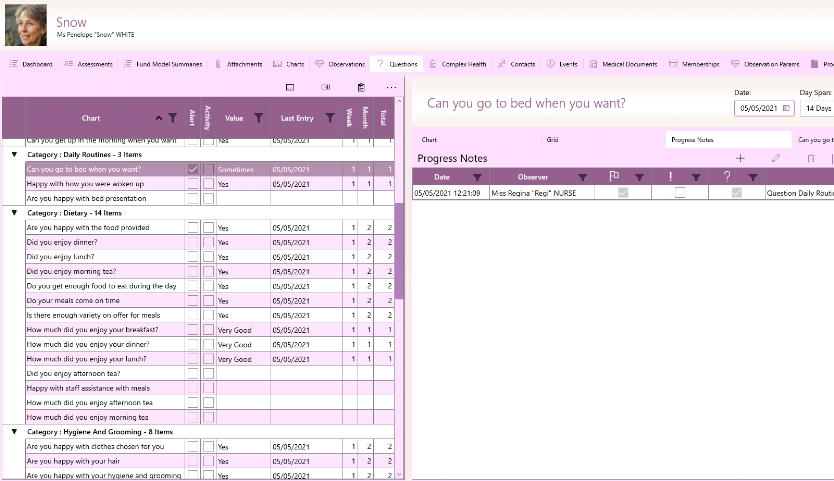Viewport: 834px width, 481px height.
Task: Filter the Chart column
Action: [173, 118]
